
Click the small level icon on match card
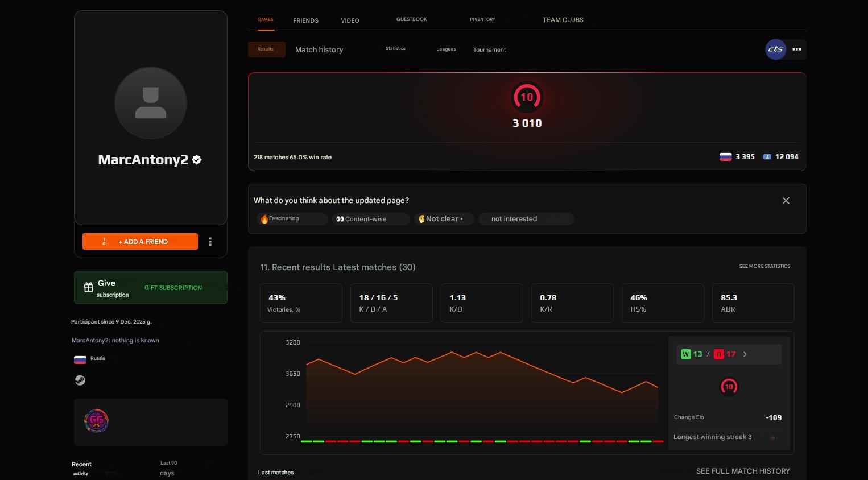pyautogui.click(x=729, y=386)
